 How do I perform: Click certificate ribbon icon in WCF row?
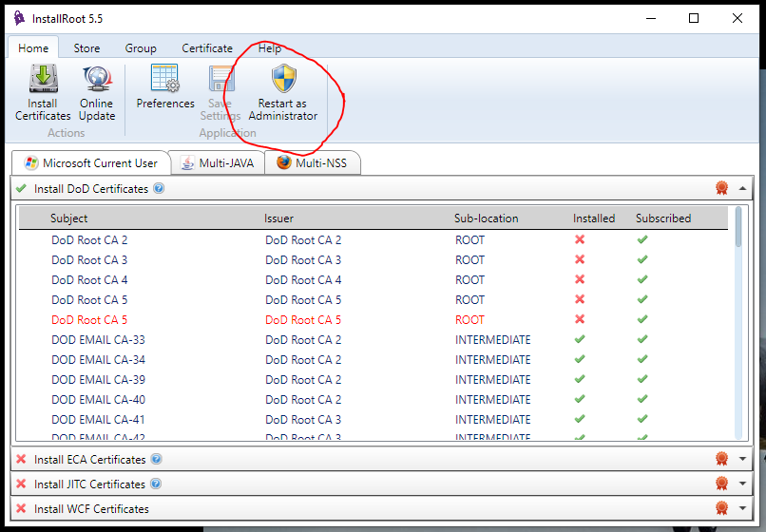[721, 508]
